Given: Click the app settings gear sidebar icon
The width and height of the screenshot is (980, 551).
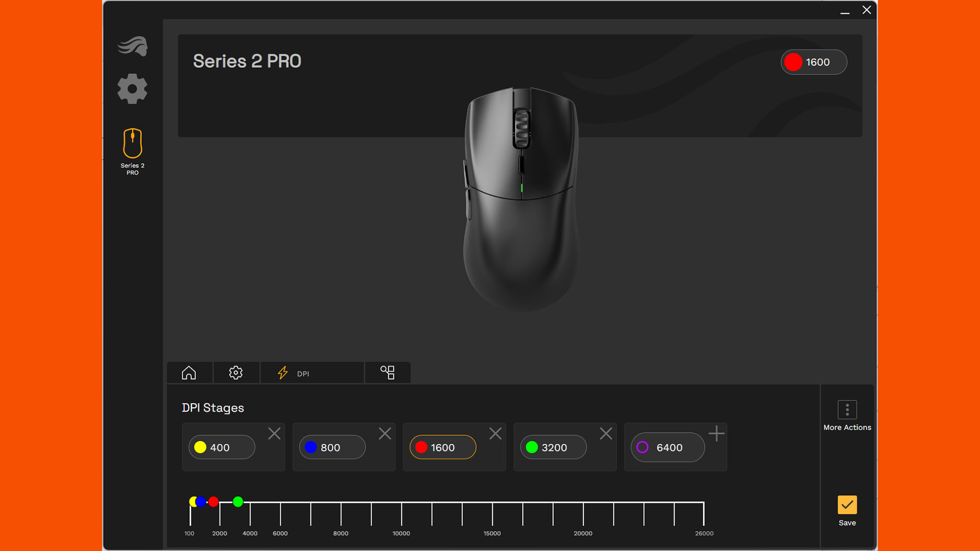Looking at the screenshot, I should pos(132,88).
